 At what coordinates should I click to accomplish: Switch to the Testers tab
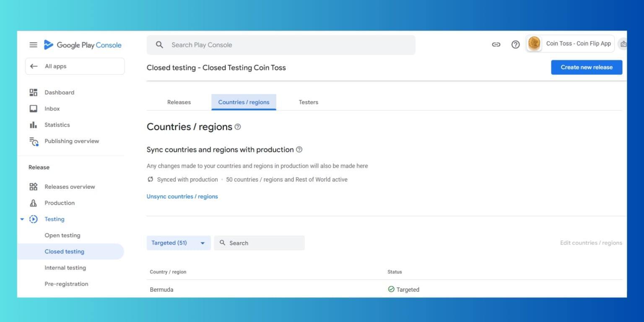tap(308, 102)
